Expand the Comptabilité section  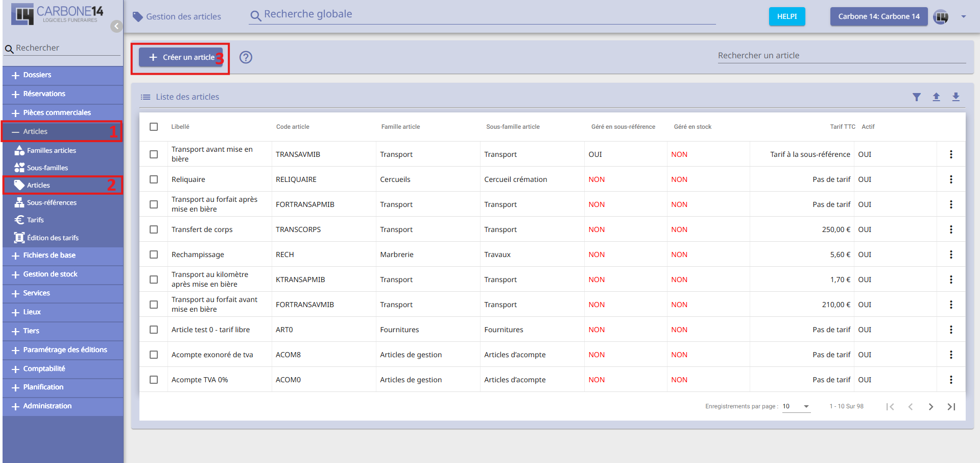click(63, 369)
